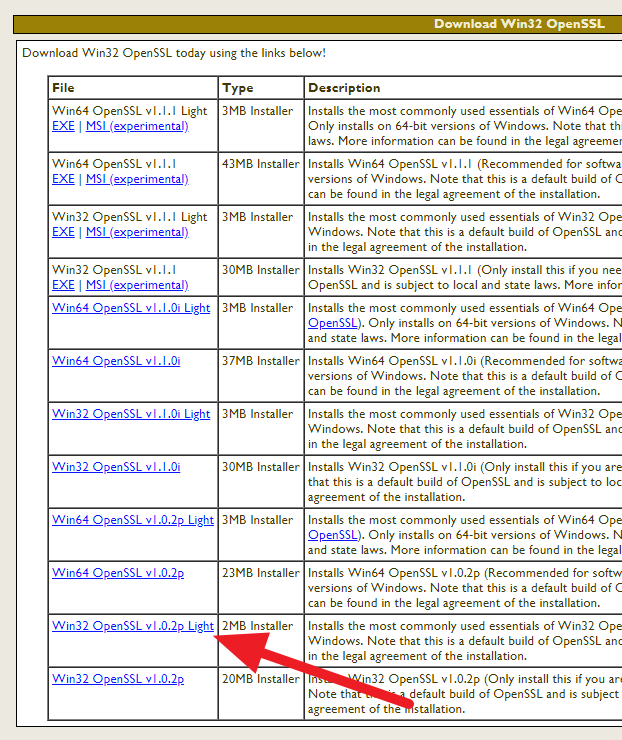The width and height of the screenshot is (622, 740).
Task: Click the Download Win32 OpenSSL title banner
Action: pyautogui.click(x=318, y=24)
